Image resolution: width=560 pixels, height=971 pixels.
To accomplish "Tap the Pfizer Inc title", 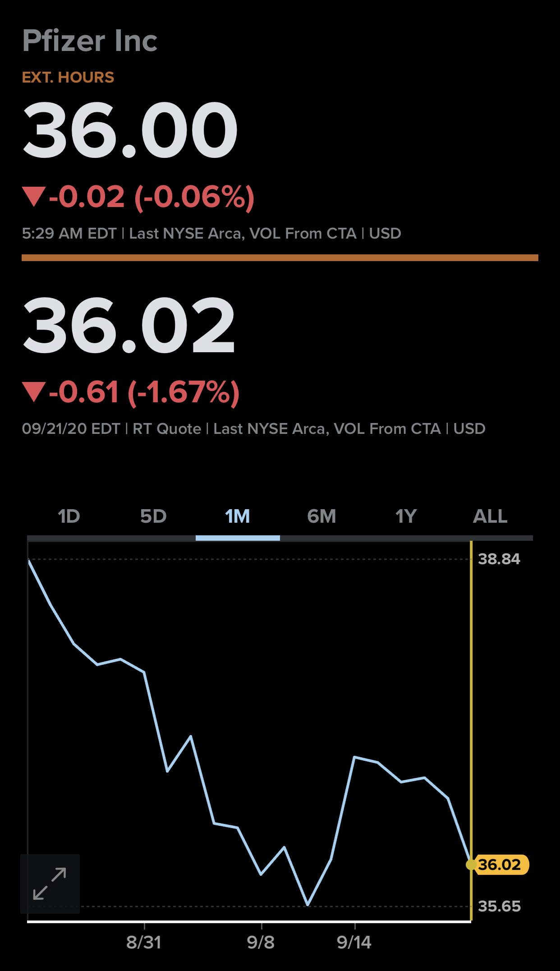I will point(90,41).
